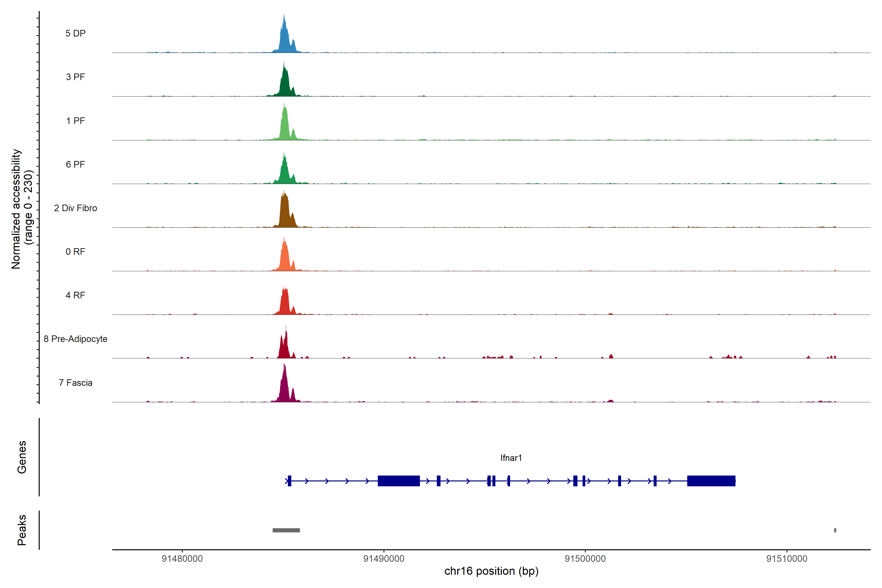Image resolution: width=882 pixels, height=588 pixels.
Task: Click the 2 Div Fibro label
Action: coord(75,208)
